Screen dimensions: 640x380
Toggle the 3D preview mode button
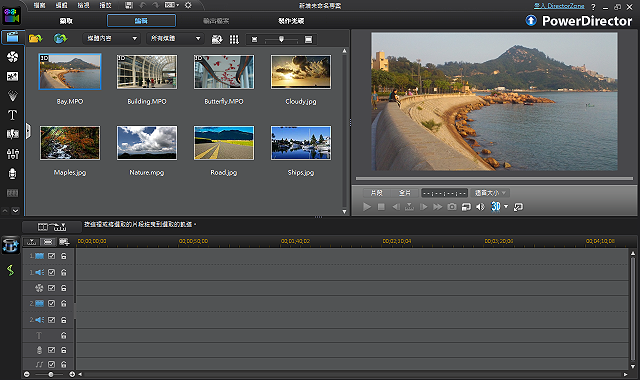(496, 207)
